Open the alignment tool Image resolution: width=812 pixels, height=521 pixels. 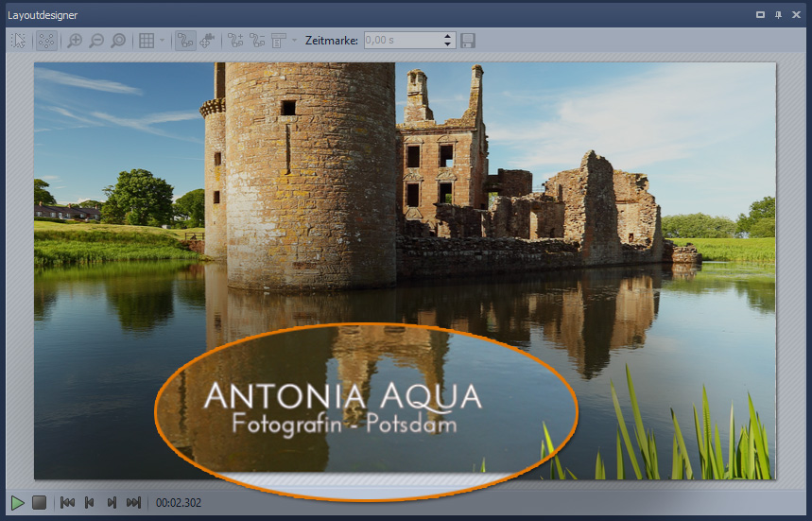(279, 41)
